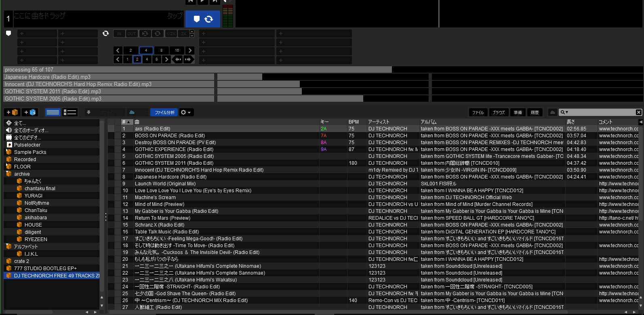This screenshot has height=315, width=644.
Task: Shift beat jump sizes right with lower chevron
Action: click(x=166, y=59)
